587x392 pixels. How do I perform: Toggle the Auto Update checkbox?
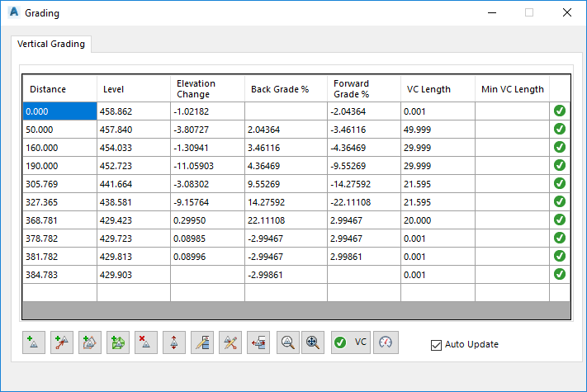click(x=437, y=345)
